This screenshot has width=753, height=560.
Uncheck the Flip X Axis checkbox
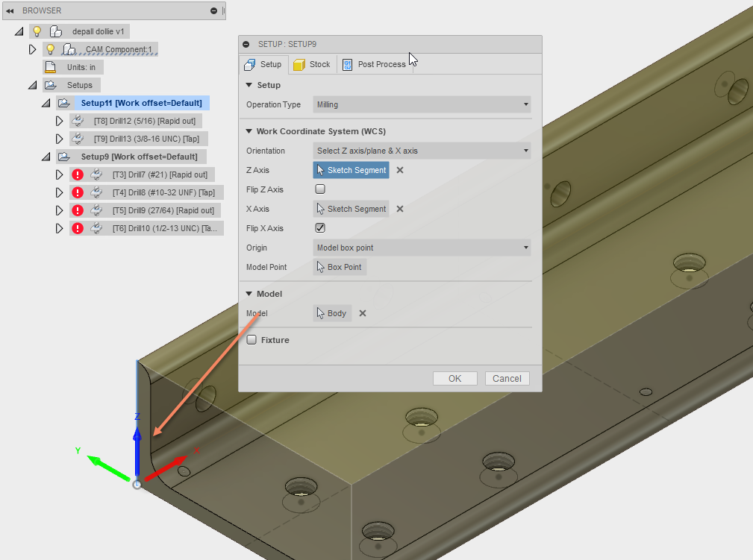point(320,227)
